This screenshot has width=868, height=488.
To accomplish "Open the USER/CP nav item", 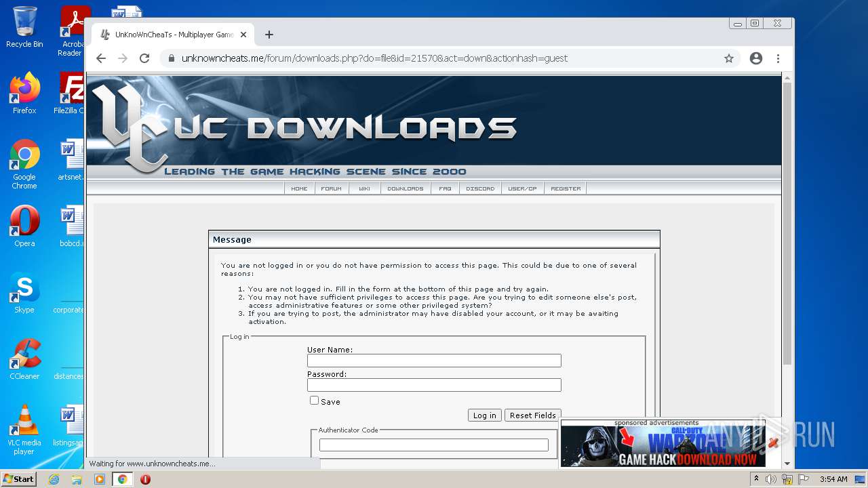I will point(522,188).
